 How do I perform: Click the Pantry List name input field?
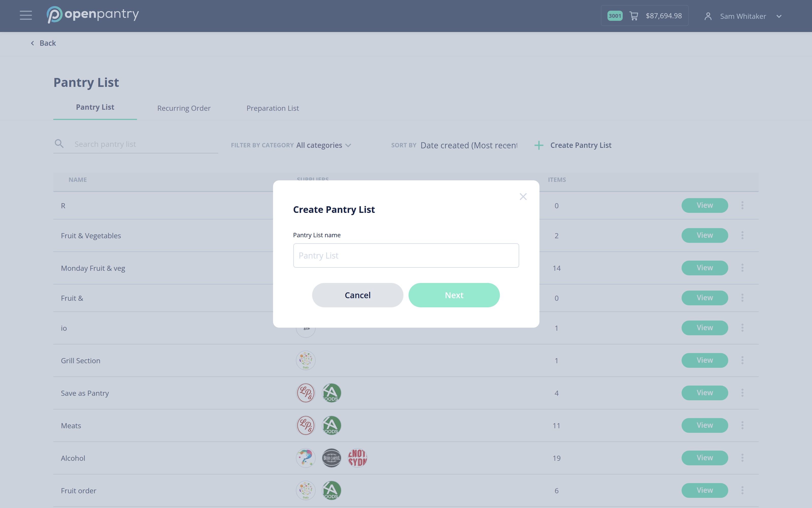pyautogui.click(x=406, y=255)
